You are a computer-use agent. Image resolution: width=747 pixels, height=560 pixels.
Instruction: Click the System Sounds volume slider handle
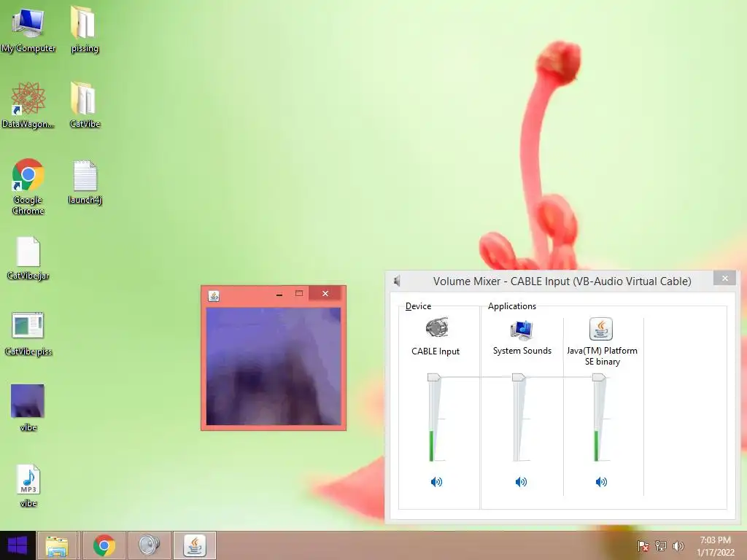[x=519, y=377]
